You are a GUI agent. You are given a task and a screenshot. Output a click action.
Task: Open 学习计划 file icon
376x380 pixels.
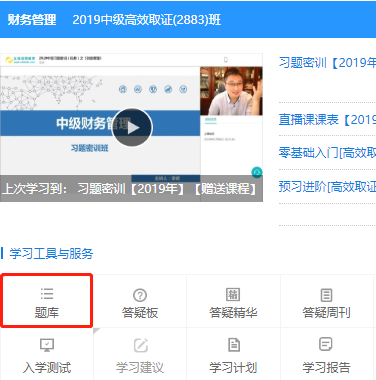234,345
